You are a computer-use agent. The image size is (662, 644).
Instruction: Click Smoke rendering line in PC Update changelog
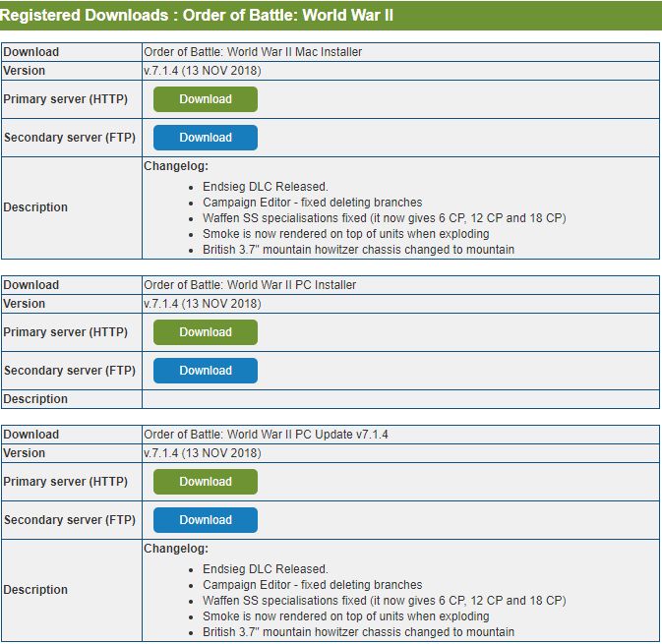coord(346,615)
